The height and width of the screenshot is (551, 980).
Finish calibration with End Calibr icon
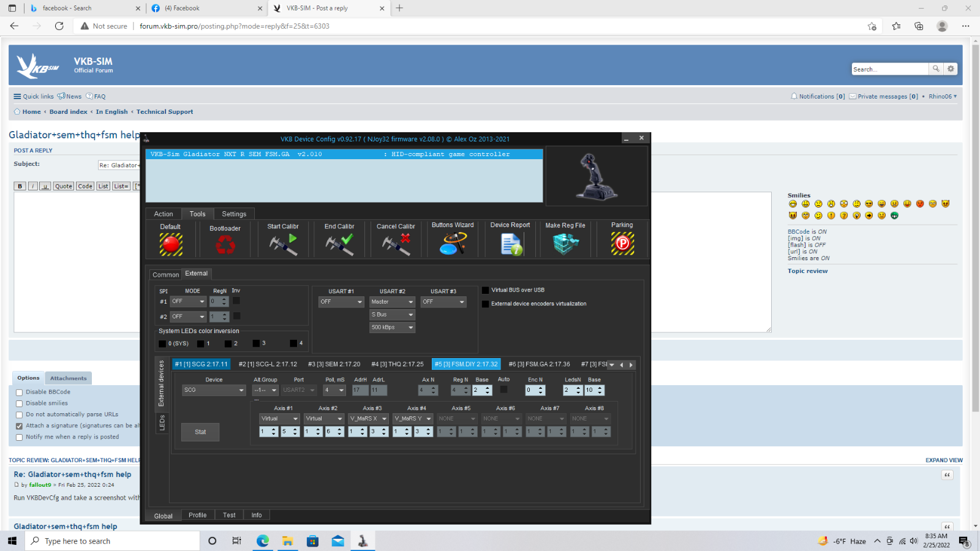(339, 244)
